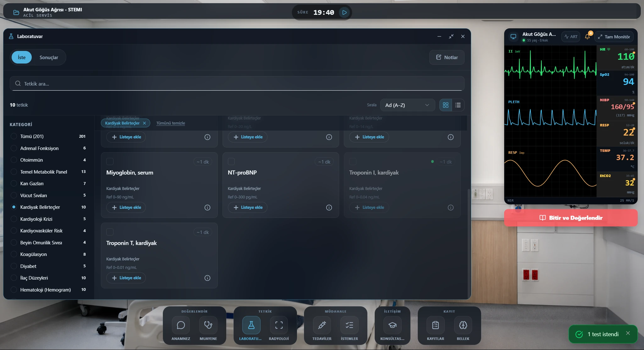The height and width of the screenshot is (350, 644).
Task: Remove the Kardiyak Belirteçler filter chip
Action: tap(144, 123)
